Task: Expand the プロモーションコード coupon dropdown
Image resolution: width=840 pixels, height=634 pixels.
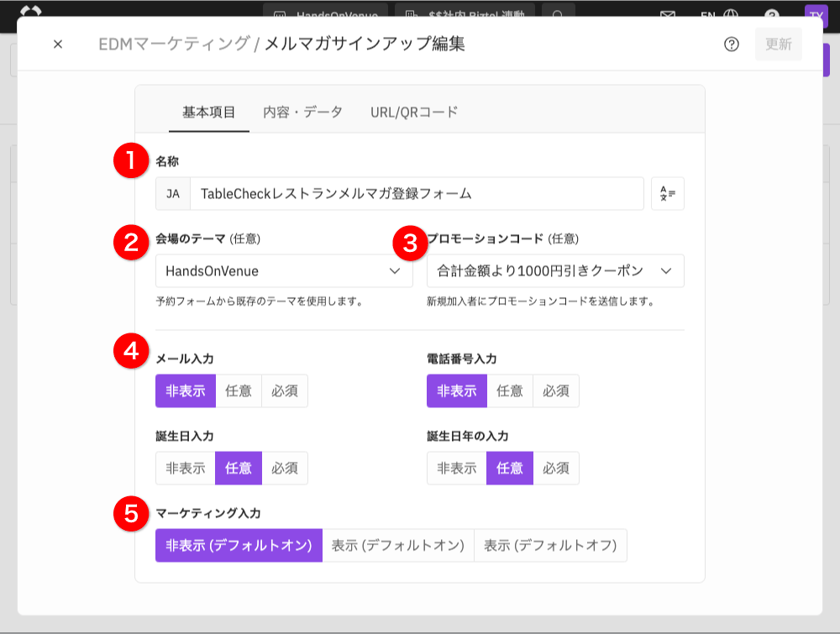Action: point(555,271)
